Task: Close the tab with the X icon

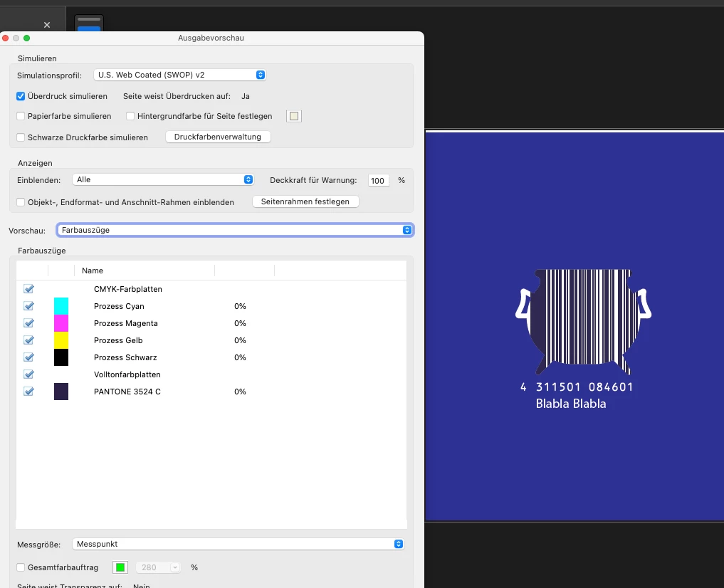Action: (47, 25)
